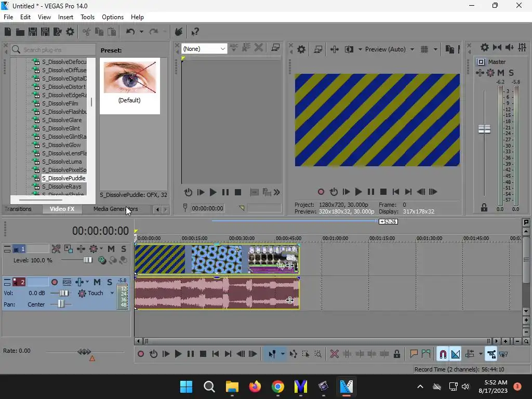Click Split Screen View icon in preview
Image resolution: width=532 pixels, height=399 pixels.
coord(349,49)
